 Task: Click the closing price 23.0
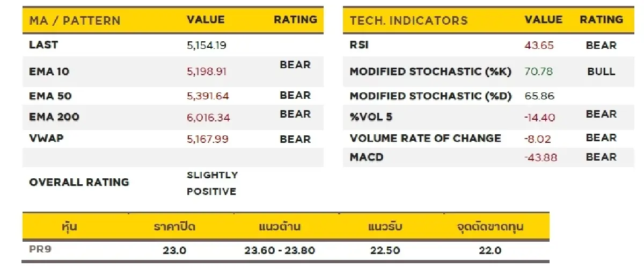click(174, 250)
